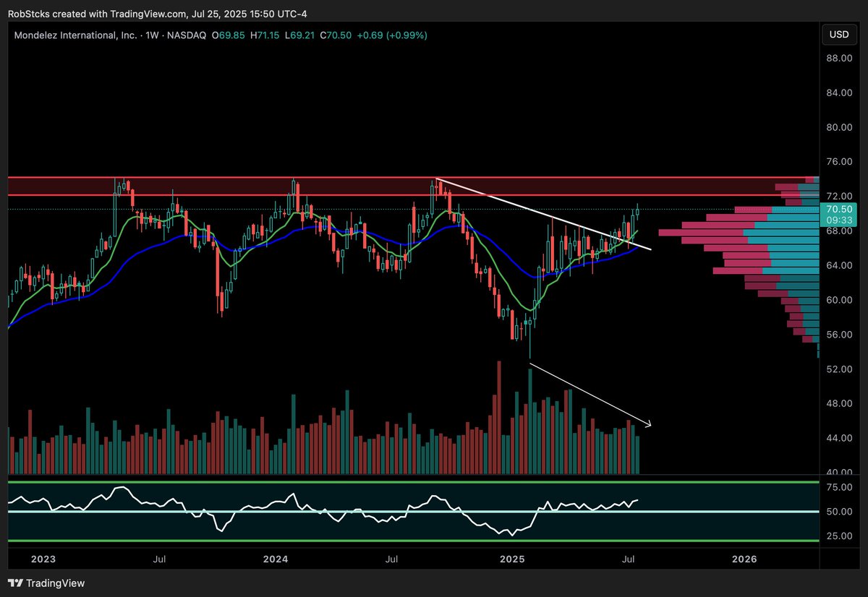
Task: Select the 56.00 price axis label
Action: click(838, 334)
